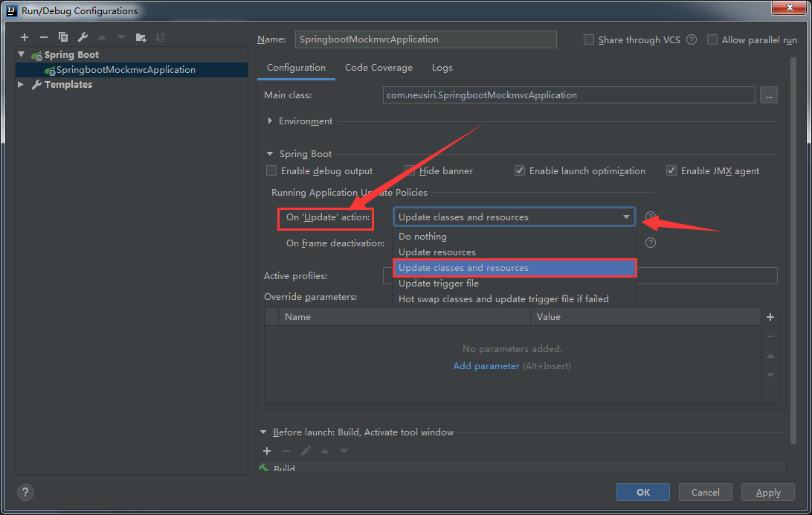Copy the selected configuration

[63, 37]
